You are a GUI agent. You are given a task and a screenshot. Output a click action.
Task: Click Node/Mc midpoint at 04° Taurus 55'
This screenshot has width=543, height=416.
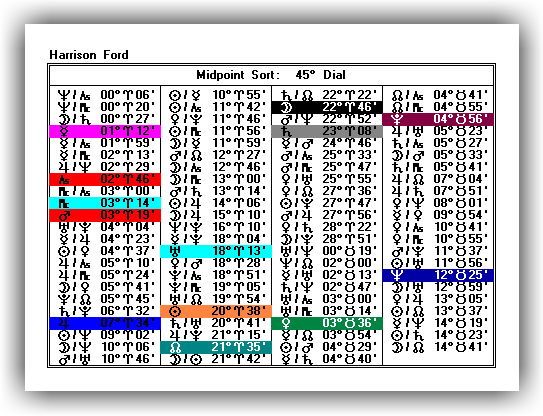[439, 107]
